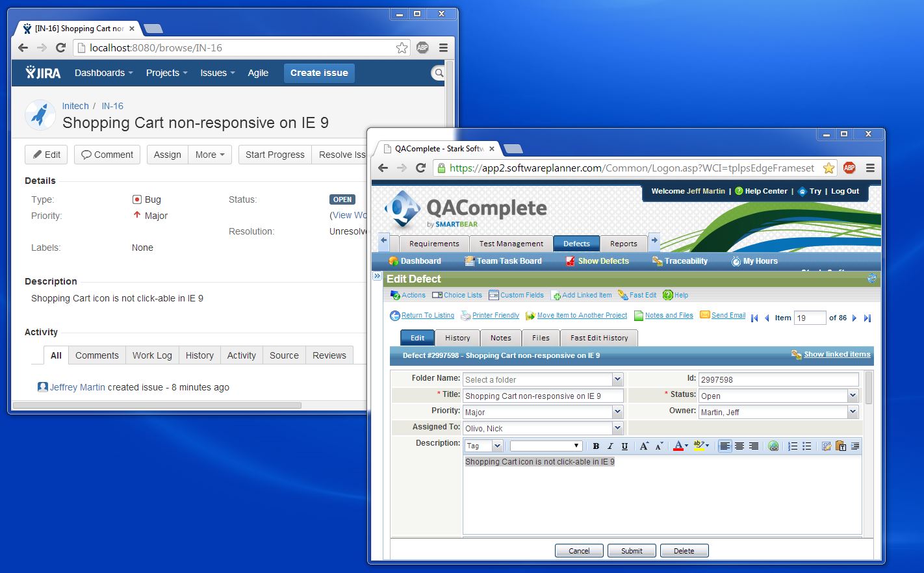Screen dimensions: 924x573
Task: Apply bold formatting in description editor
Action: pyautogui.click(x=596, y=446)
